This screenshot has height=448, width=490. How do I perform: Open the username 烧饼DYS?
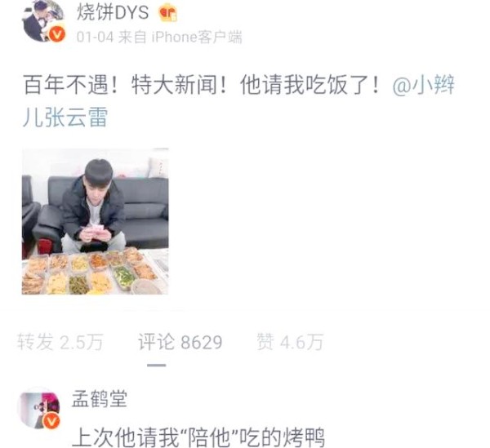coord(113,13)
